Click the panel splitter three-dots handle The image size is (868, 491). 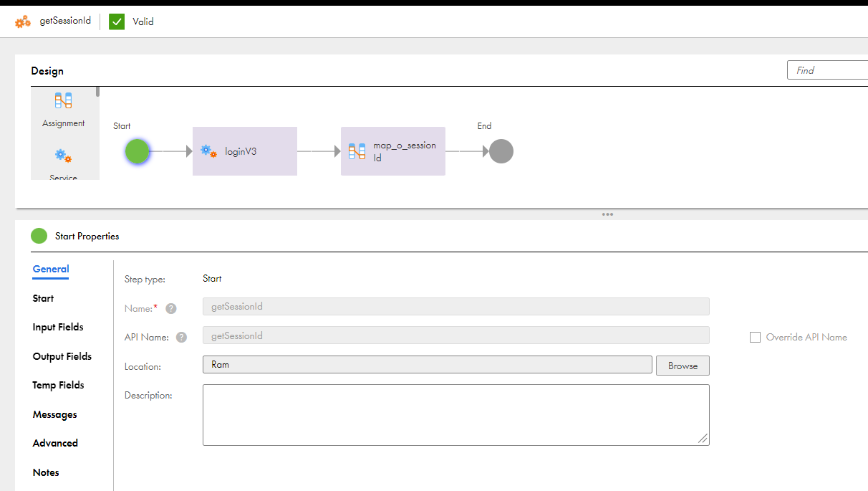coord(607,214)
